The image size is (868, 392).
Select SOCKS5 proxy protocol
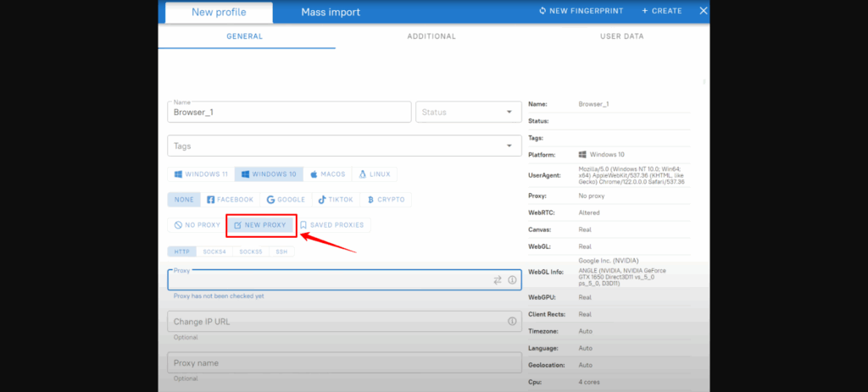pos(251,251)
